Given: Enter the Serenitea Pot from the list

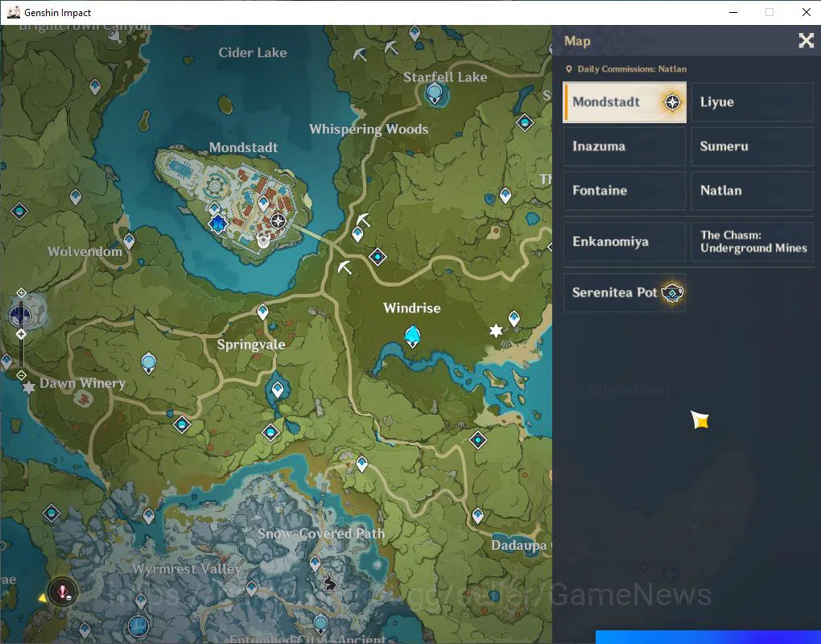Looking at the screenshot, I should (x=624, y=292).
